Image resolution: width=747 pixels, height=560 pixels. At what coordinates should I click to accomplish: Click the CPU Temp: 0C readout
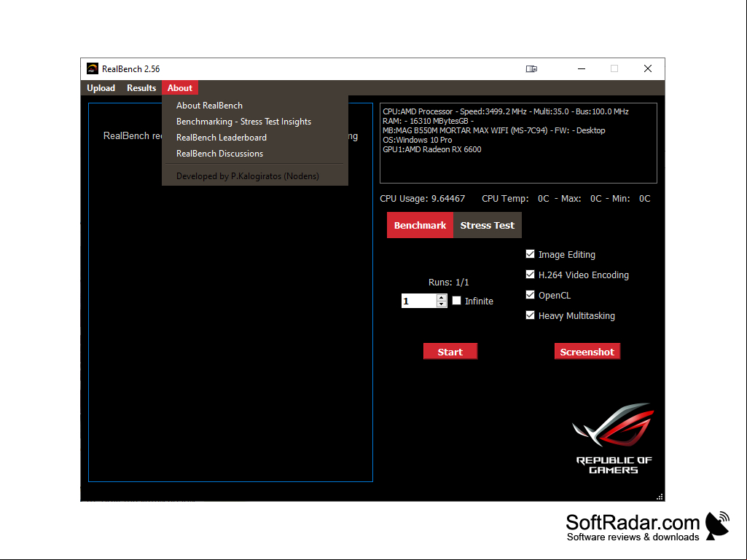515,199
